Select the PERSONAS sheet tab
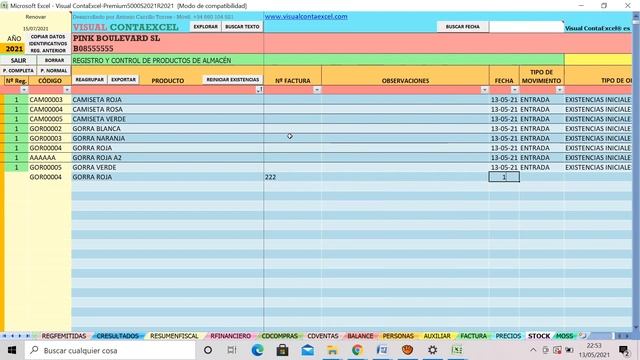Viewport: 640px width, 360px height. (x=398, y=336)
